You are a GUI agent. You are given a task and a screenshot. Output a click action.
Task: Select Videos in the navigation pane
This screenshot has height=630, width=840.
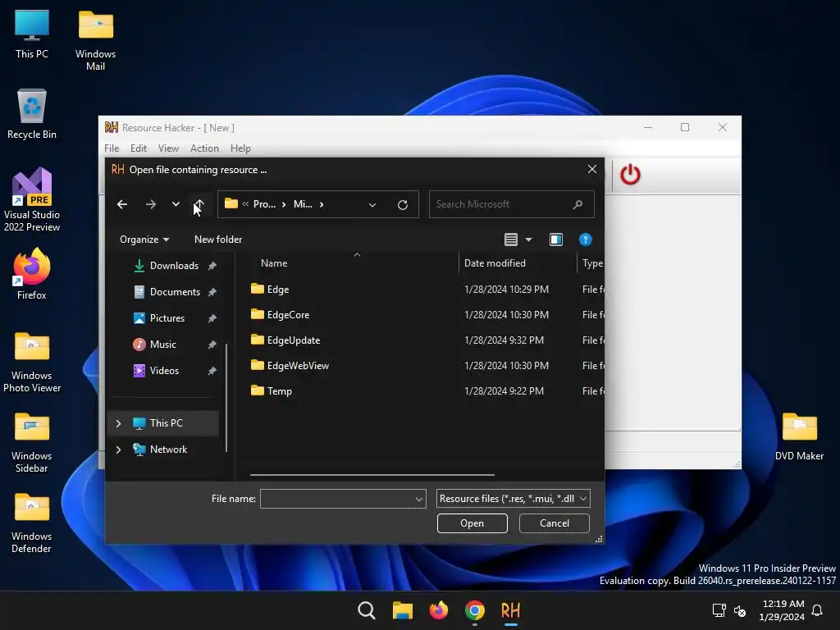point(164,371)
